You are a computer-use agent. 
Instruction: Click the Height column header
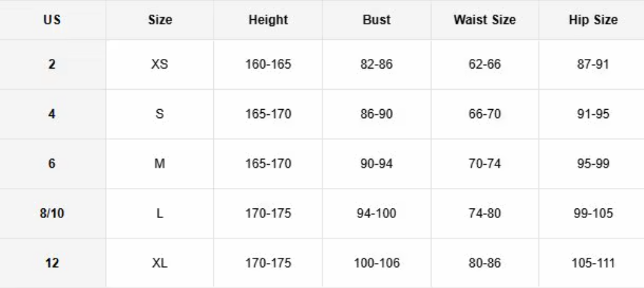click(268, 20)
